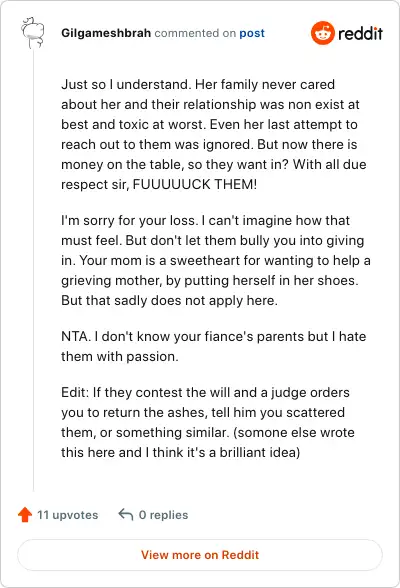This screenshot has height=588, width=400.
Task: Click "them with passion." line
Action: point(120,356)
